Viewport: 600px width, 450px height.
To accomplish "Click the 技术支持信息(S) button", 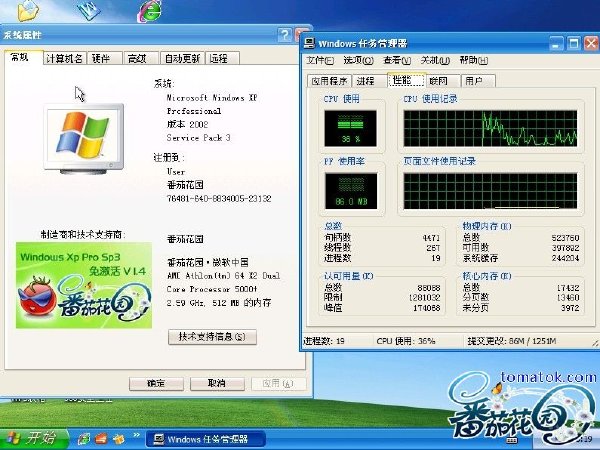I will tap(212, 337).
